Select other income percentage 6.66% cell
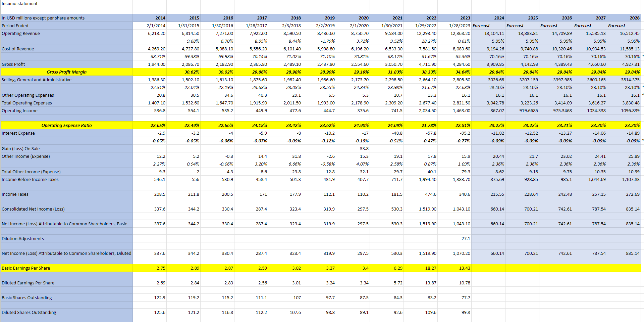Image resolution: width=644 pixels, height=322 pixels. tap(285, 164)
